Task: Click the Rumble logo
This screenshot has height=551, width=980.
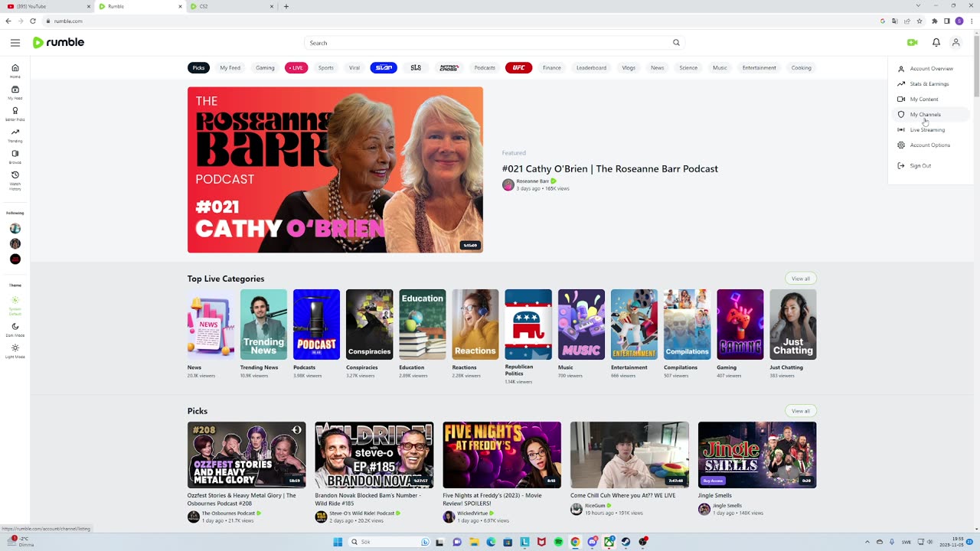Action: pos(58,43)
